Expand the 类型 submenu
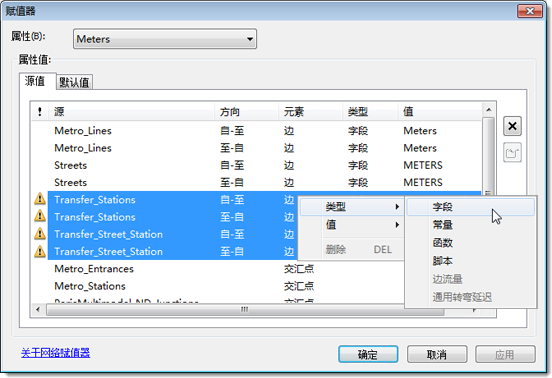 coord(352,207)
